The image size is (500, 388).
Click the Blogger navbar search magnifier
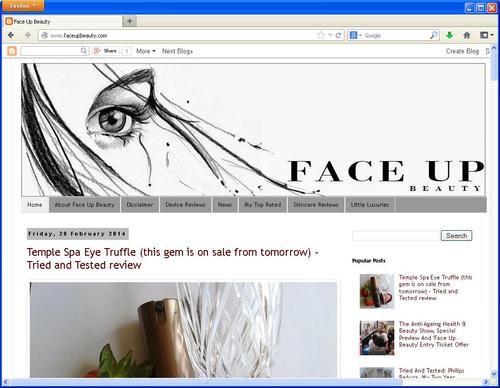point(84,51)
